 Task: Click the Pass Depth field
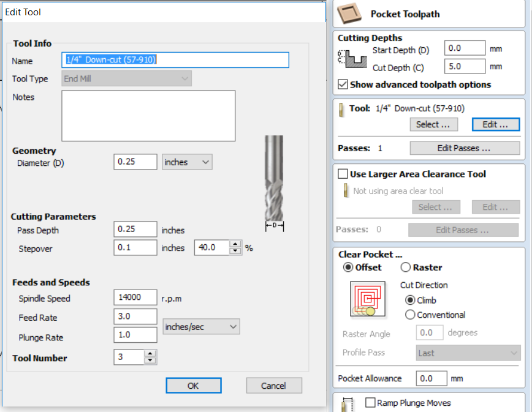point(135,229)
